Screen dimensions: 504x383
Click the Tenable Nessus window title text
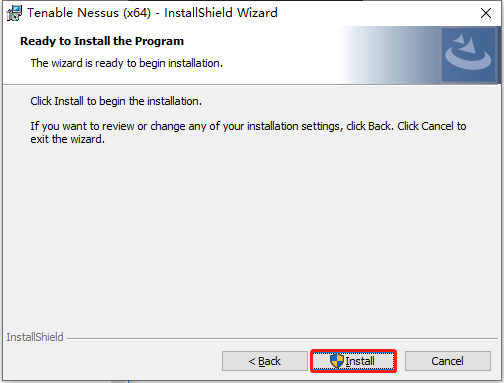152,13
